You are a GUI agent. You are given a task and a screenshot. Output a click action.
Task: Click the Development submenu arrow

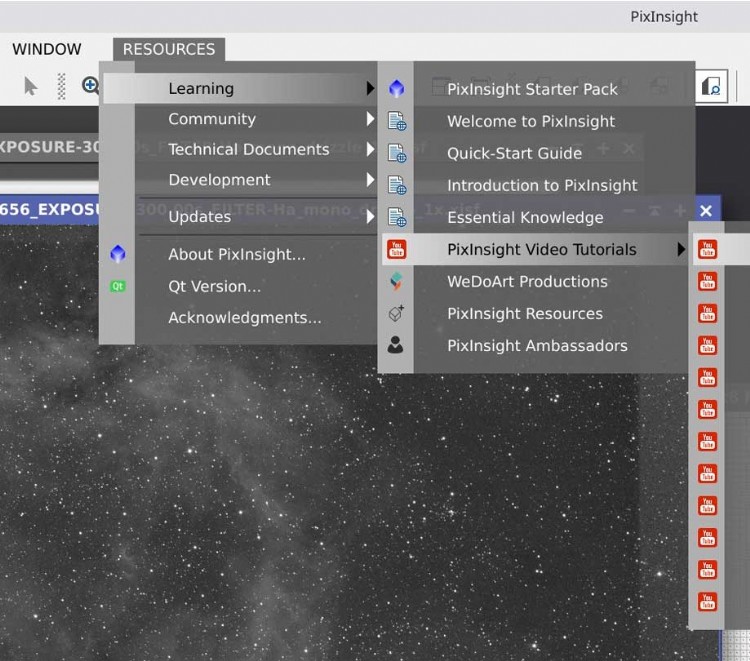tap(370, 180)
